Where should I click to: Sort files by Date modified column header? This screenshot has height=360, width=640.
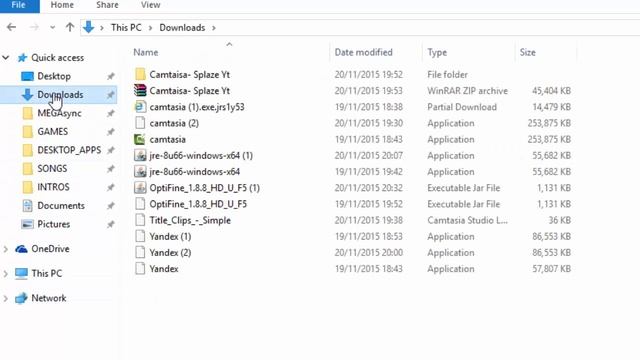[x=363, y=52]
